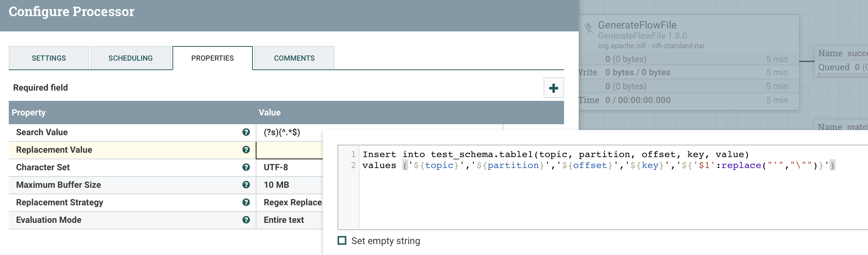
Task: Edit the Character Set UTF-8 value
Action: coord(276,167)
